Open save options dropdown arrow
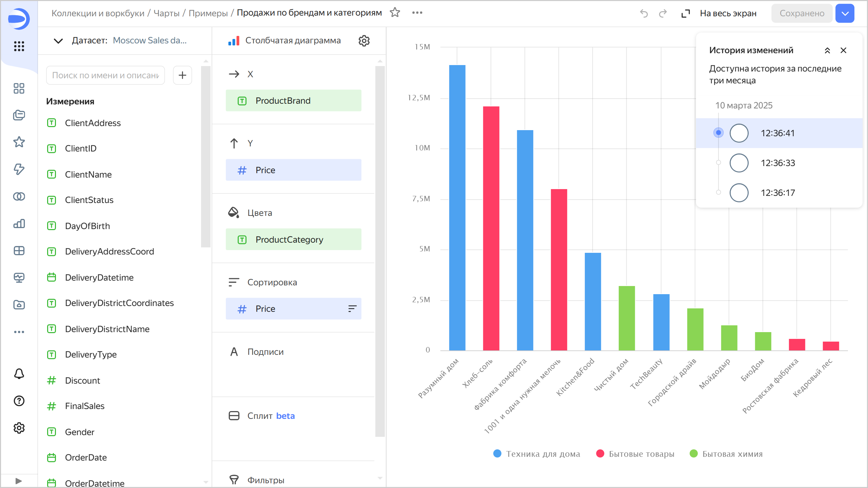The width and height of the screenshot is (868, 488). coord(845,14)
